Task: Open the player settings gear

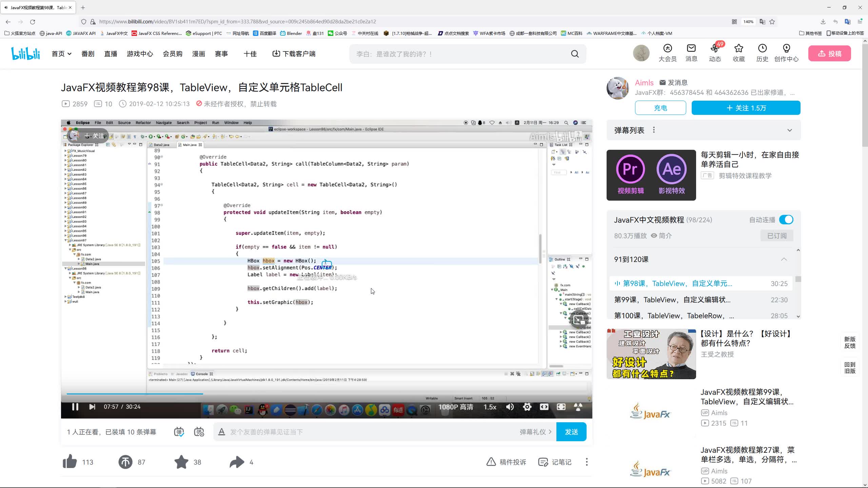Action: point(527,407)
